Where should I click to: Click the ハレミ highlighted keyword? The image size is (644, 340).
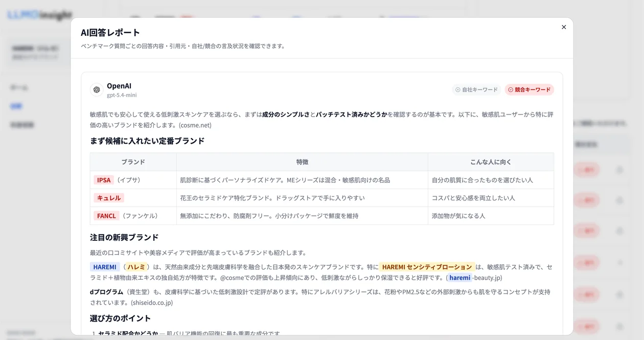click(x=137, y=267)
